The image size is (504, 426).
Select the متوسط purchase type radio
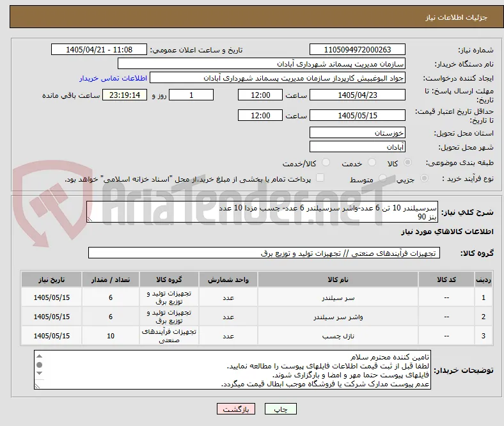pos(382,178)
